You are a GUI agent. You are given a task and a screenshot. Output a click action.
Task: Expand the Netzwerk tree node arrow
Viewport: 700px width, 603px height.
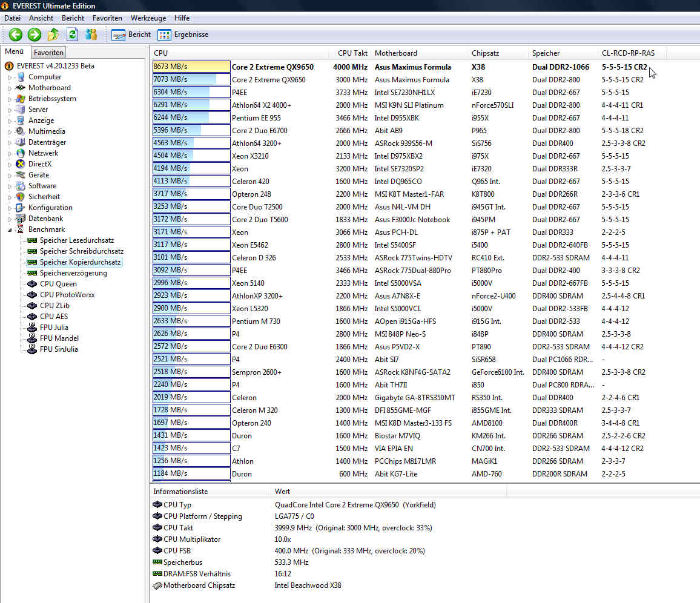[10, 154]
